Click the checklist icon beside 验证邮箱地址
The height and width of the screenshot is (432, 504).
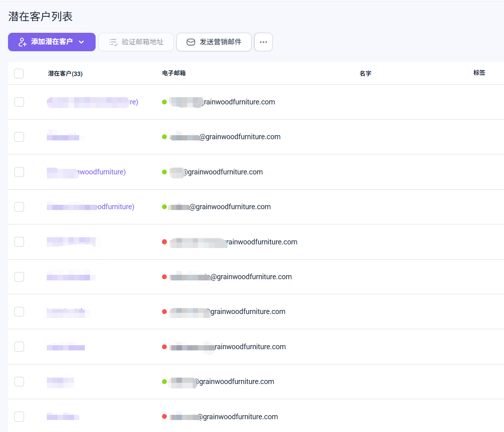click(x=113, y=42)
